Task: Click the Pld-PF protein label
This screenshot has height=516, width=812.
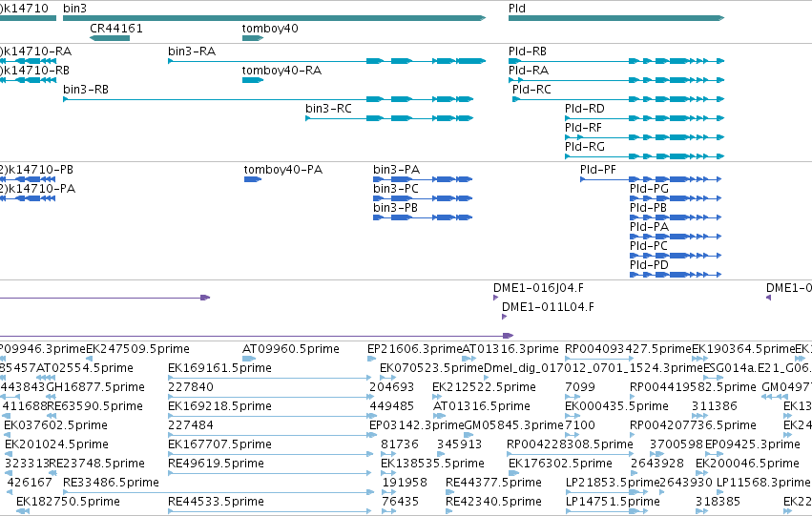Action: [598, 170]
